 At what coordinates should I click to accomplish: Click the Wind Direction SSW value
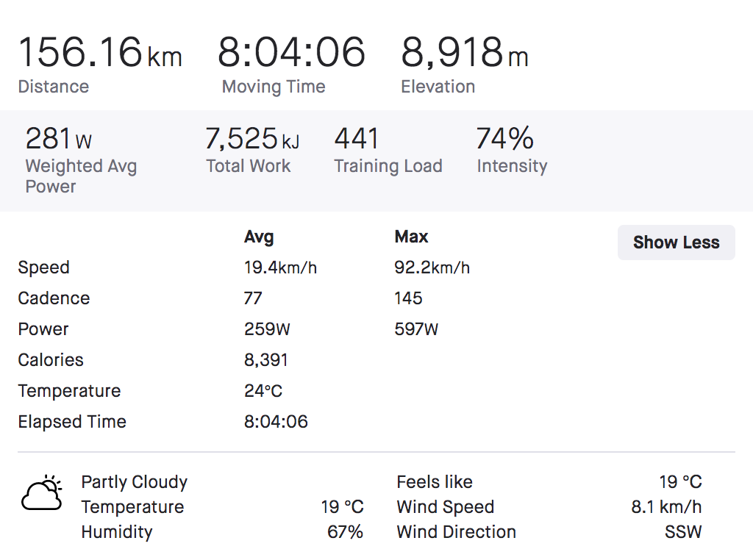point(683,532)
